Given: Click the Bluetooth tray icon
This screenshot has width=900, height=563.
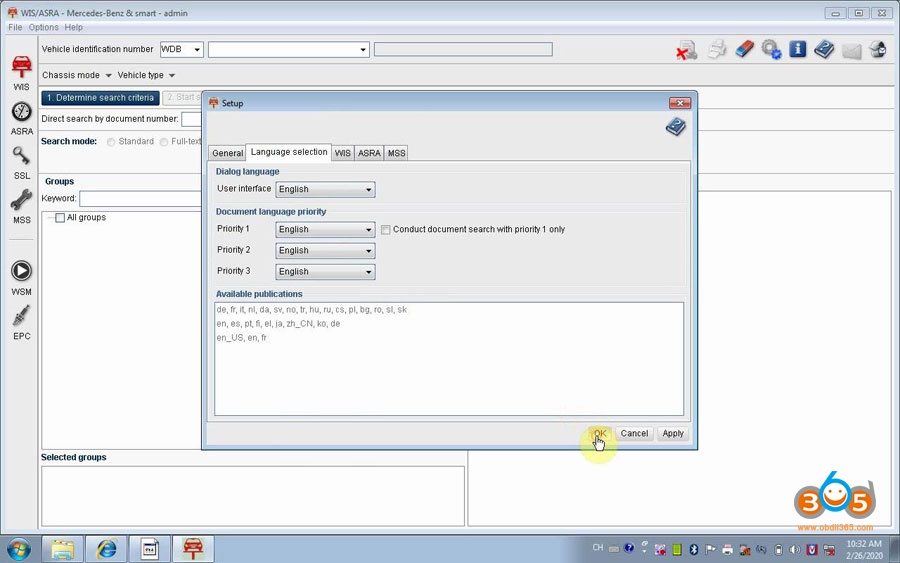Looking at the screenshot, I should [x=693, y=549].
